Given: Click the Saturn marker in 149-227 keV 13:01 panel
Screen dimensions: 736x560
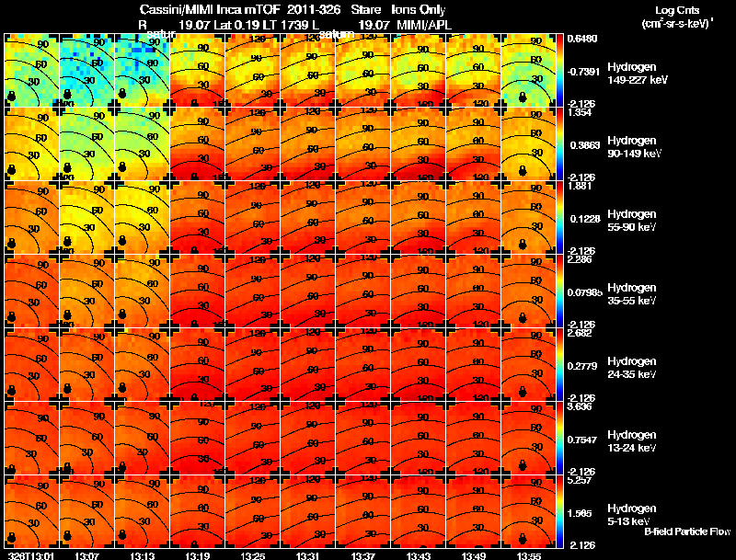Looking at the screenshot, I should pos(11,97).
